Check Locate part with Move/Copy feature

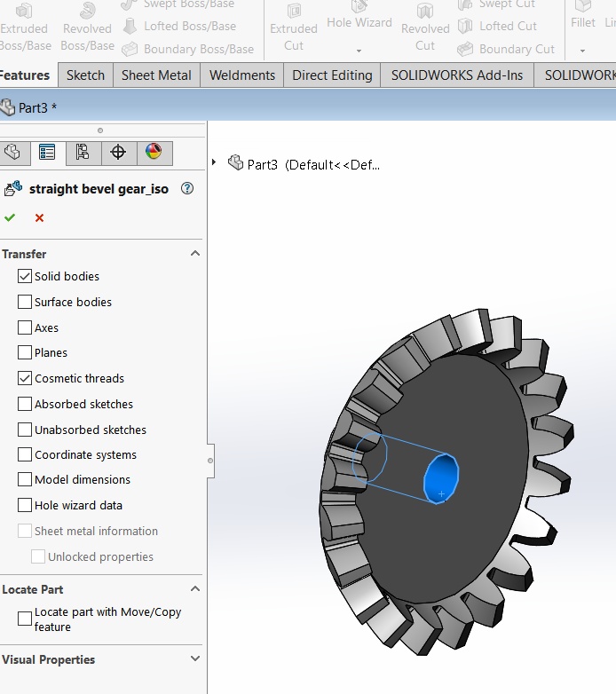[x=25, y=619]
